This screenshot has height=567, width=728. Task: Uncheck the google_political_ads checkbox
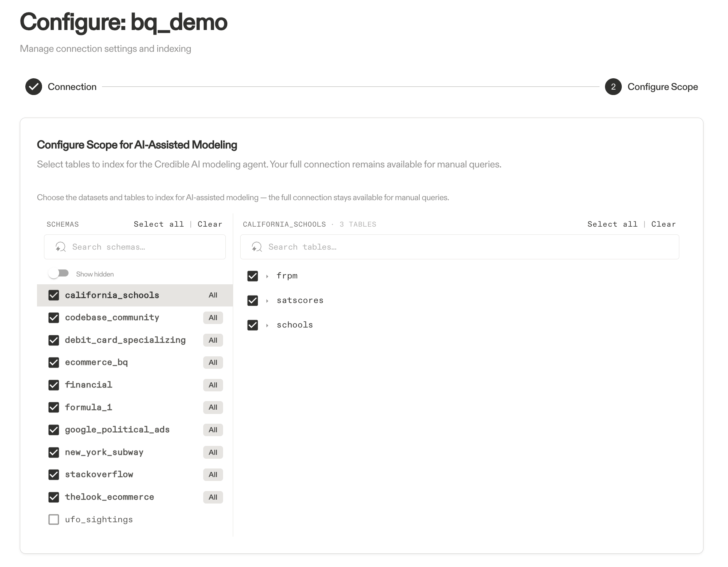point(54,430)
